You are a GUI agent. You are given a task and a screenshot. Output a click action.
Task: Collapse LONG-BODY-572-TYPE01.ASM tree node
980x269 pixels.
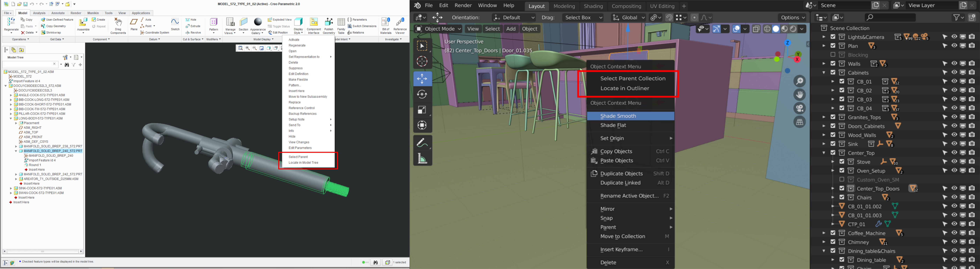11,118
